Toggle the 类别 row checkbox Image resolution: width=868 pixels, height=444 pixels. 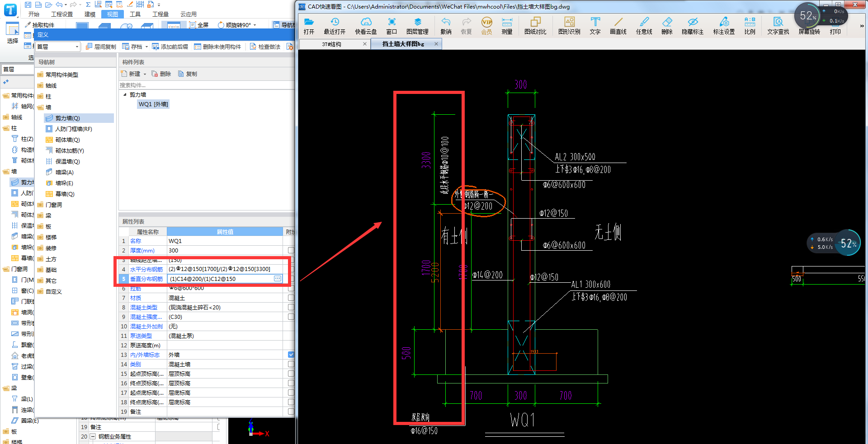pyautogui.click(x=291, y=364)
